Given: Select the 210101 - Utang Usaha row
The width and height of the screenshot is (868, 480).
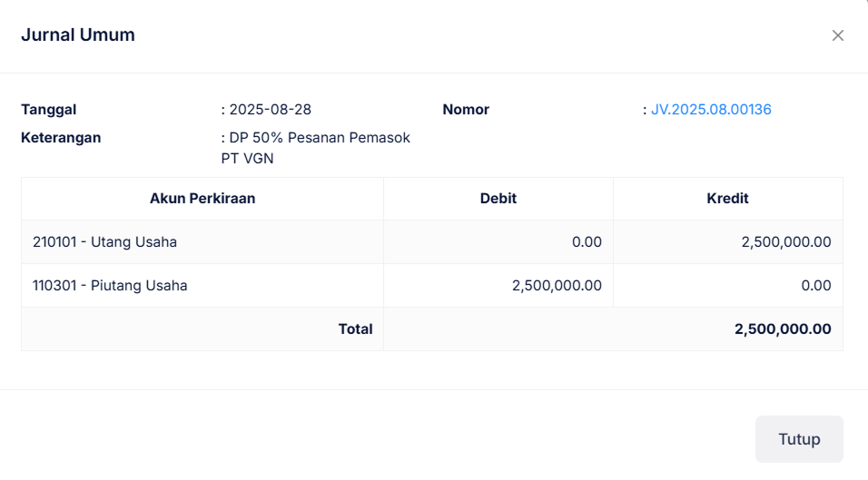Looking at the screenshot, I should [104, 242].
